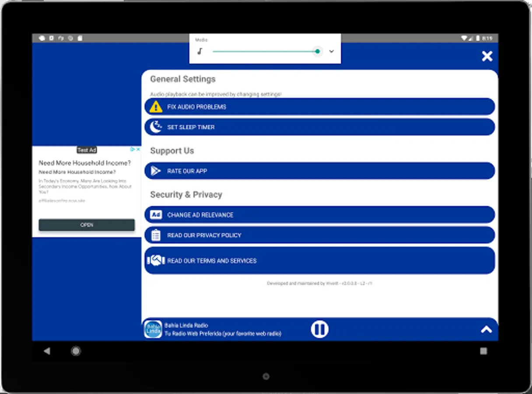Click the yellow warning triangle icon
This screenshot has height=394, width=532.
click(x=156, y=107)
